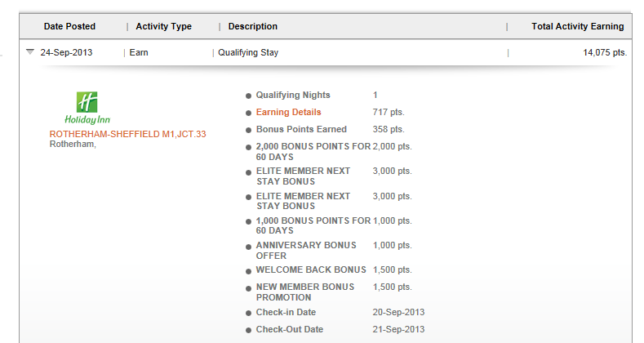
Task: Click the ANNIVERSARY BONUS OFFER label
Action: (x=306, y=250)
